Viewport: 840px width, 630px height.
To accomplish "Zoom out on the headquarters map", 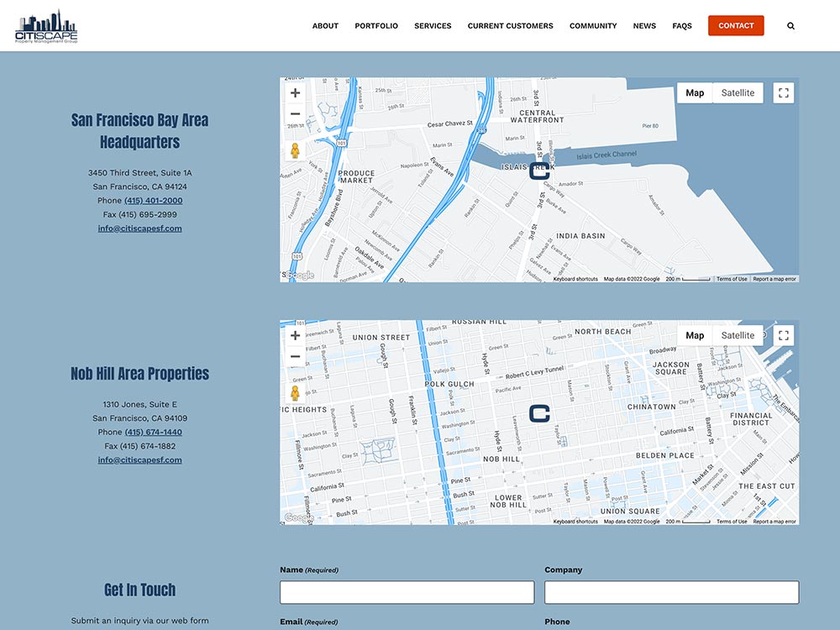I will (295, 113).
